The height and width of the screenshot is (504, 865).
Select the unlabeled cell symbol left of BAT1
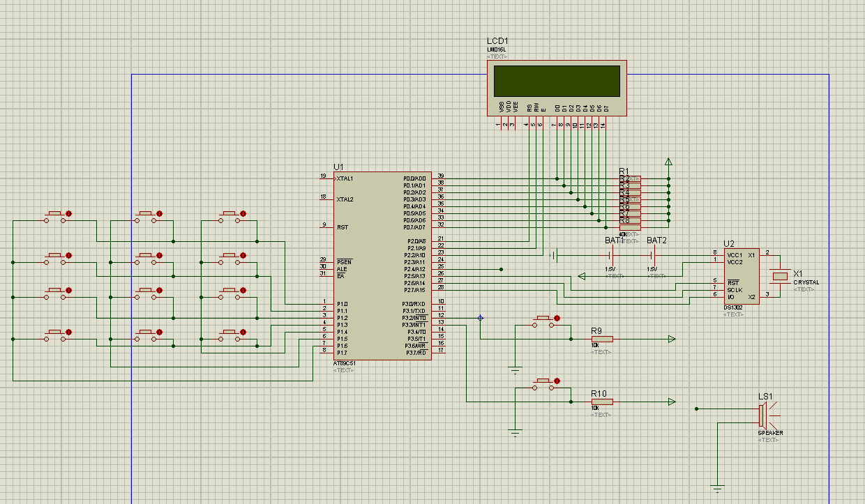coord(555,255)
